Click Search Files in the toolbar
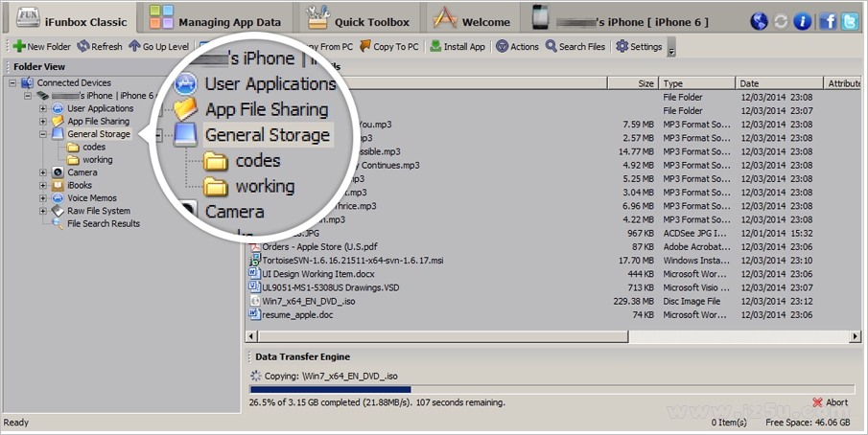The height and width of the screenshot is (435, 868). pos(575,46)
